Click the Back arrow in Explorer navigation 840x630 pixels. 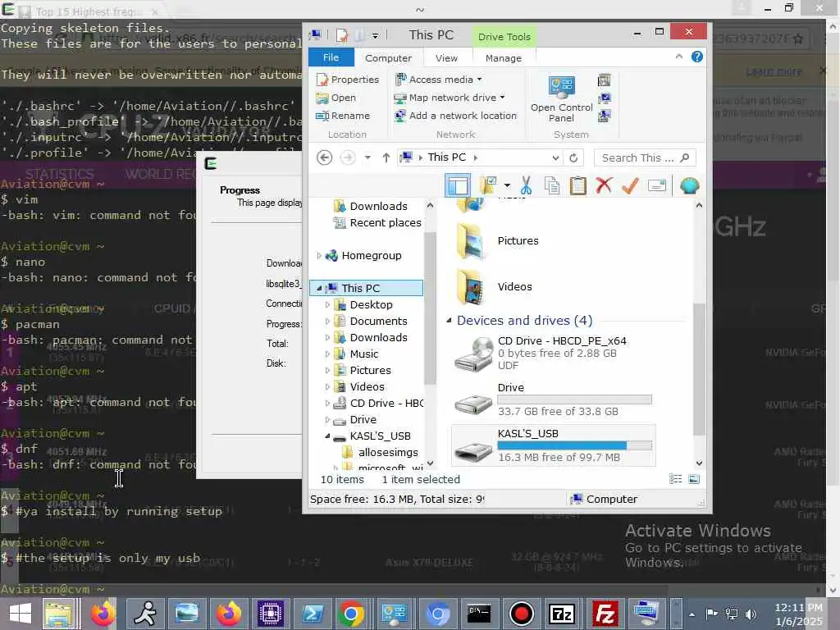pos(324,157)
